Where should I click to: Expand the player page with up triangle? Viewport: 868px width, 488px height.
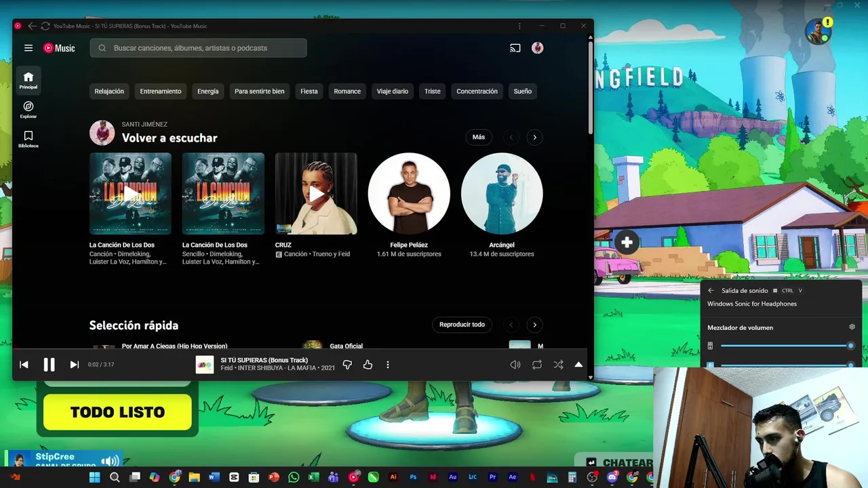click(578, 365)
